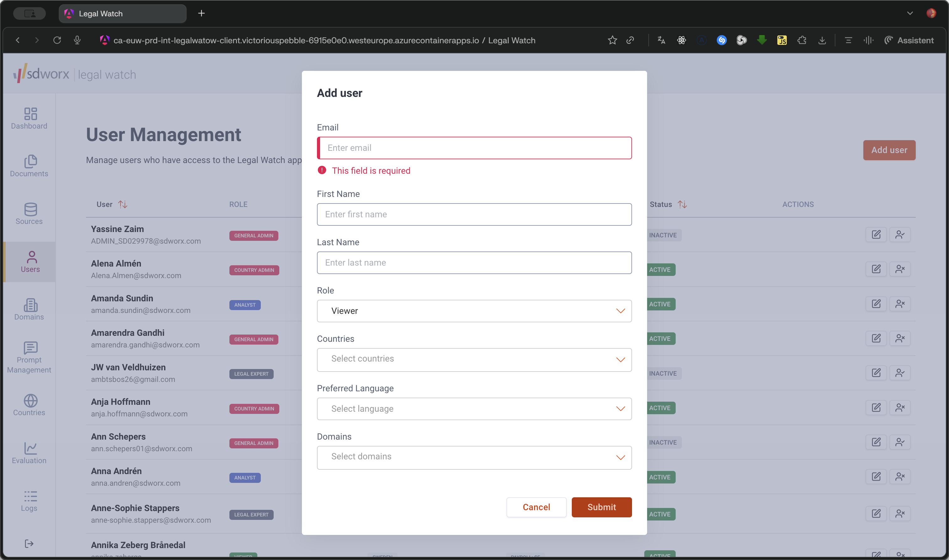Screen dimensions: 949x560
Task: Open the Documents sidebar section
Action: click(x=29, y=166)
